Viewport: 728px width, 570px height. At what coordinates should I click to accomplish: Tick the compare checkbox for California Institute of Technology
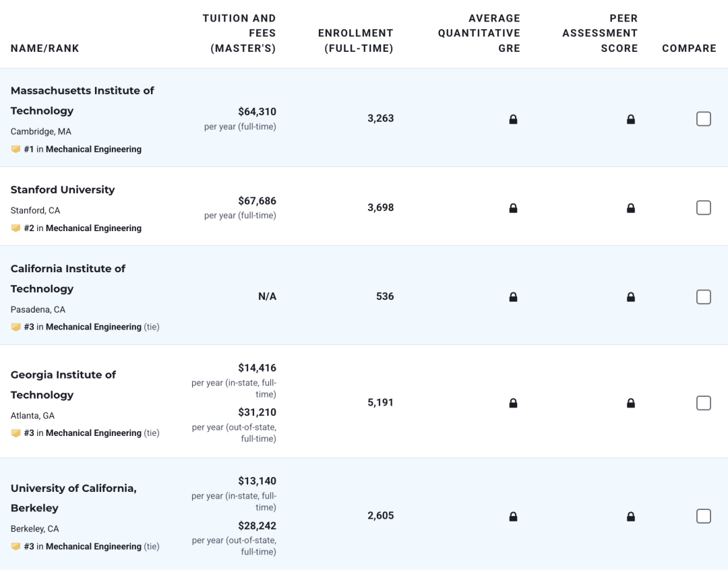pyautogui.click(x=703, y=296)
